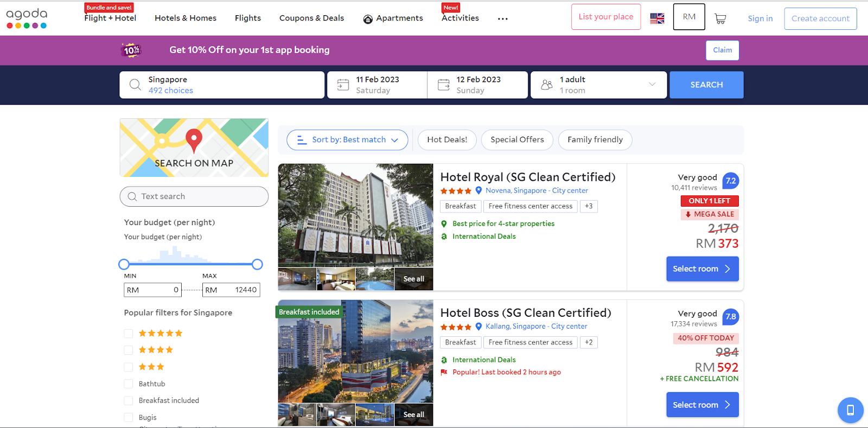Click the Hotel Royal 7.2 score badge

[731, 181]
